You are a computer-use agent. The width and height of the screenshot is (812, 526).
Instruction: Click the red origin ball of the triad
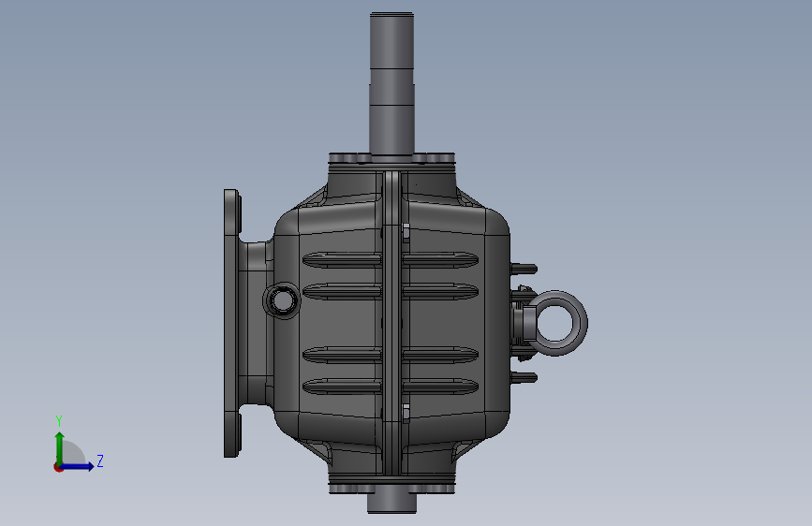(x=58, y=467)
